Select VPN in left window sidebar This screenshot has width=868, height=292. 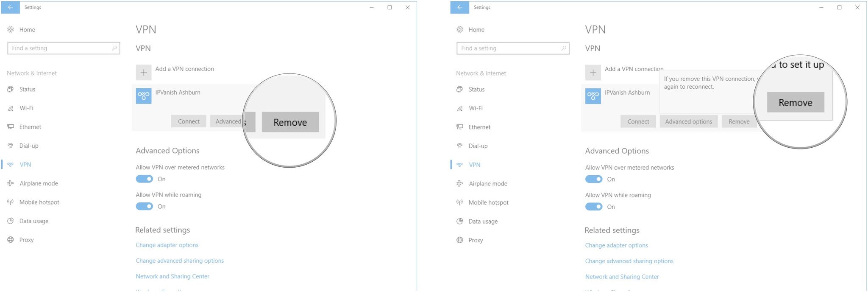point(19,165)
